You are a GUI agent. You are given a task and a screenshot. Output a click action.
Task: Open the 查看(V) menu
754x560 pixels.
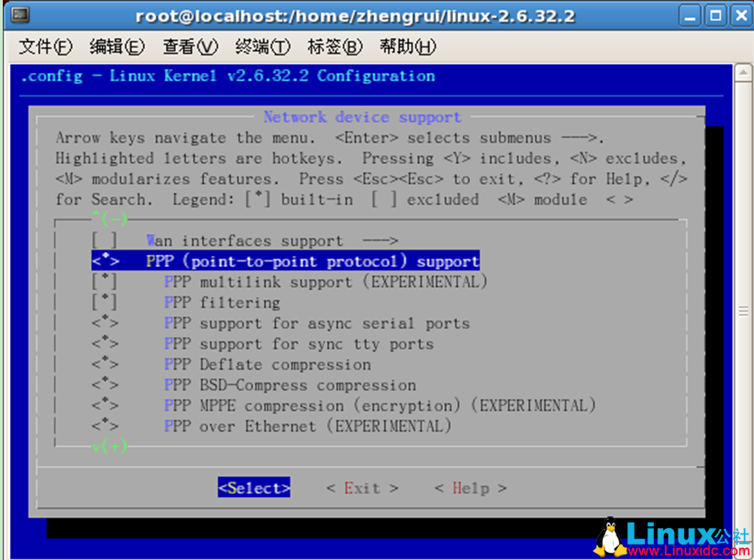[x=190, y=46]
